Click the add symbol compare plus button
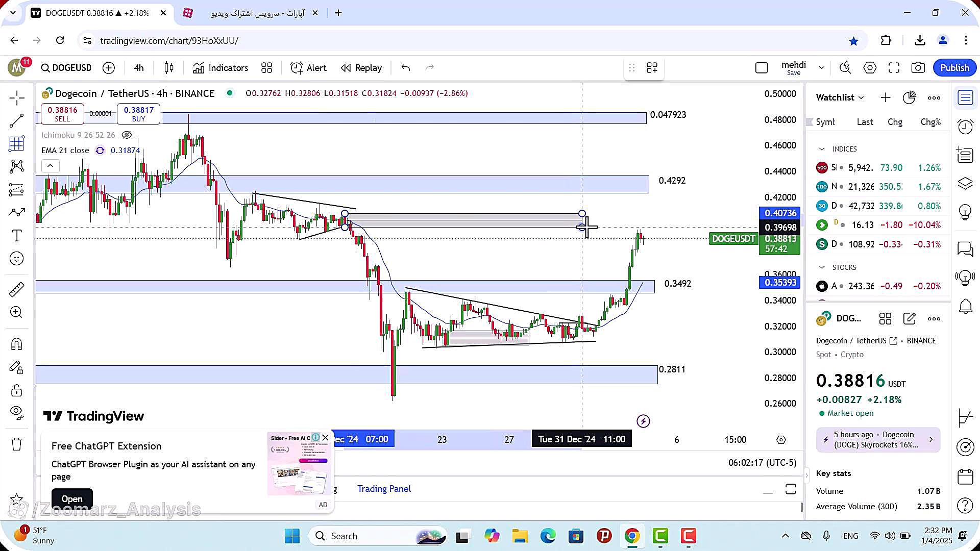 (x=109, y=68)
